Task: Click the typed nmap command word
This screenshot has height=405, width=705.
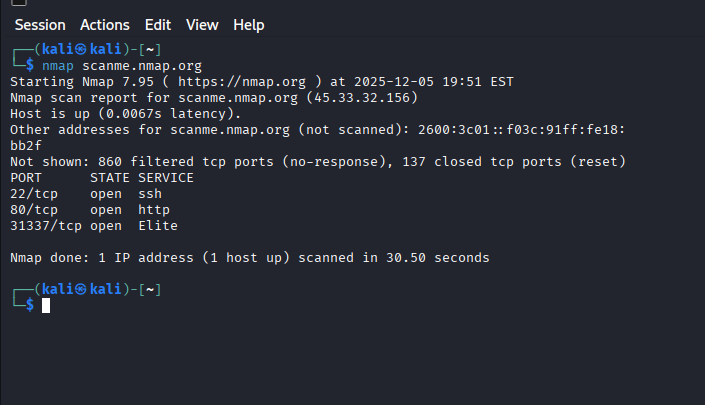Action: pos(57,65)
